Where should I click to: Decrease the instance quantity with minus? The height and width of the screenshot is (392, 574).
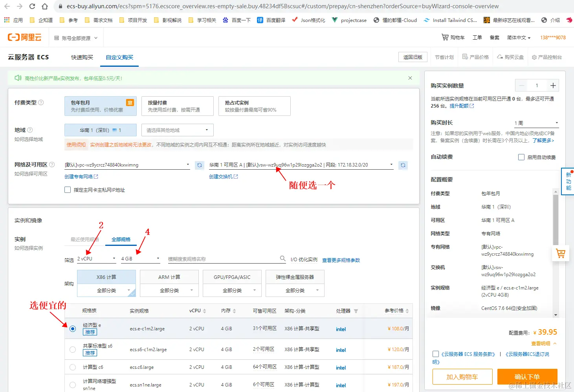pos(522,86)
